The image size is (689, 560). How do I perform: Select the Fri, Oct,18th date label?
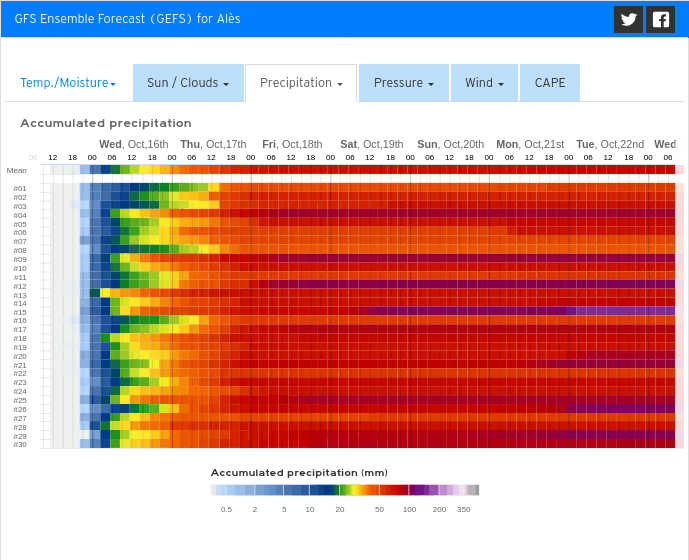click(292, 144)
